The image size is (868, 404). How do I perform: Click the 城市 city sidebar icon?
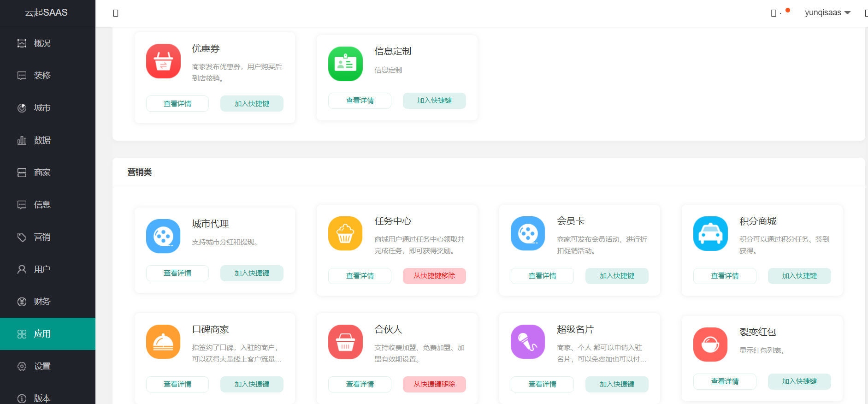coord(22,108)
